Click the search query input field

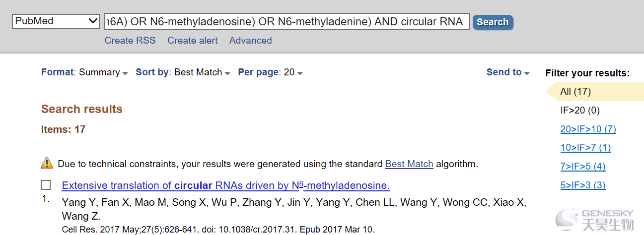(x=287, y=21)
